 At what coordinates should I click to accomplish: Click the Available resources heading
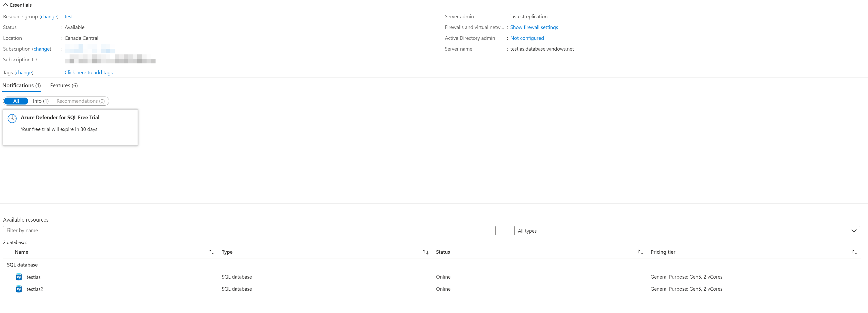26,220
